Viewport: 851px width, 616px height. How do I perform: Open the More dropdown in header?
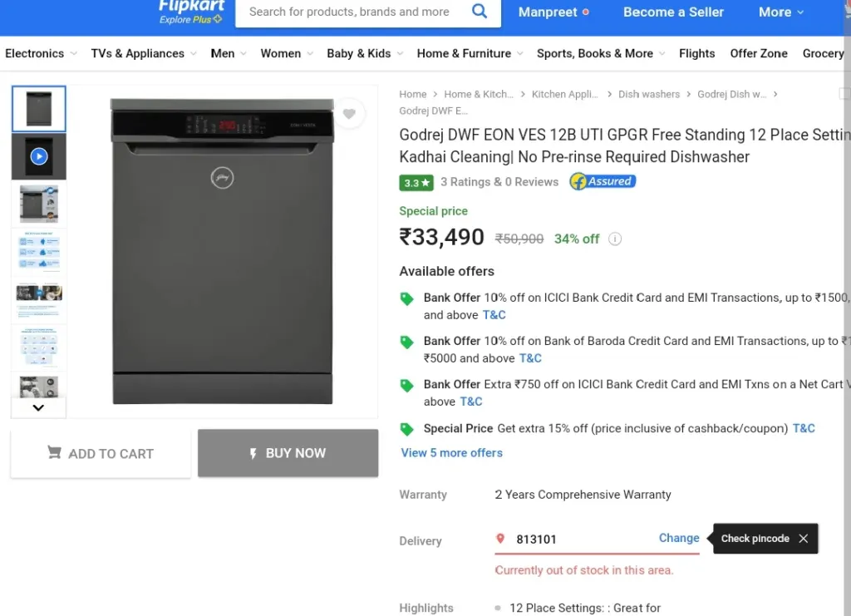click(x=781, y=12)
